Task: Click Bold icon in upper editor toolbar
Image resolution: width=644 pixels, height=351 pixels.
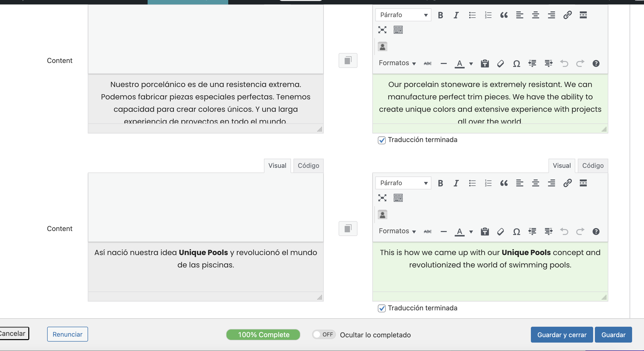Action: 440,15
